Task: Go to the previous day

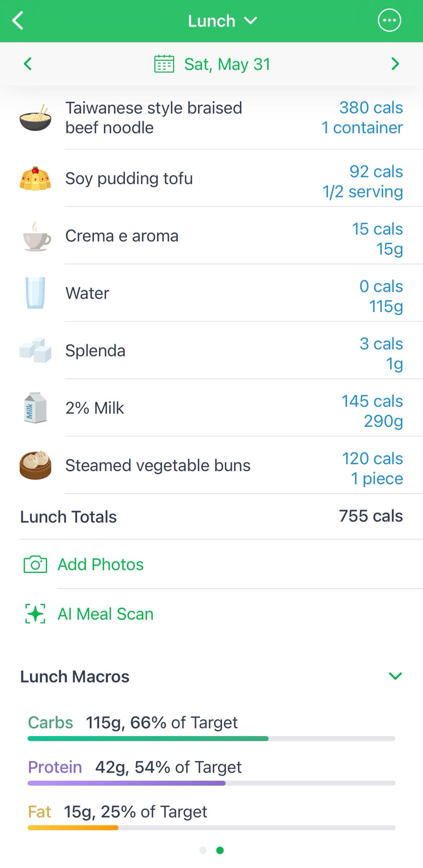Action: [x=27, y=64]
